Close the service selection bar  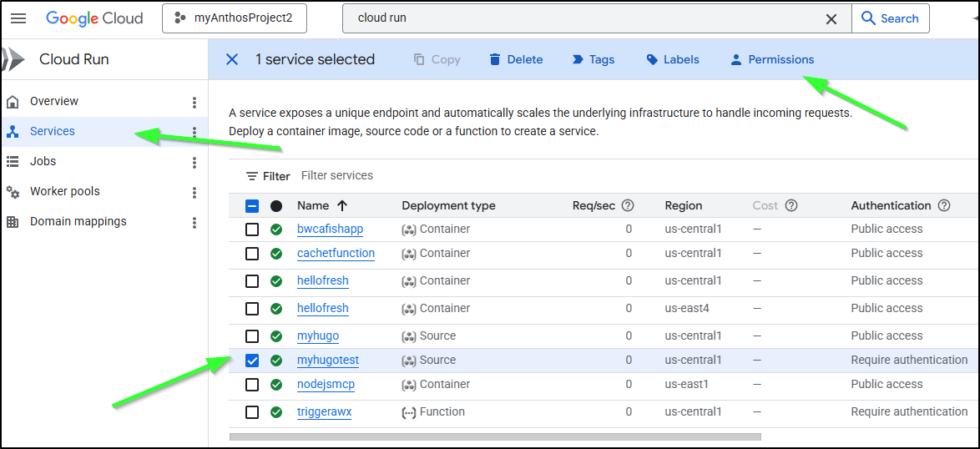coord(232,59)
